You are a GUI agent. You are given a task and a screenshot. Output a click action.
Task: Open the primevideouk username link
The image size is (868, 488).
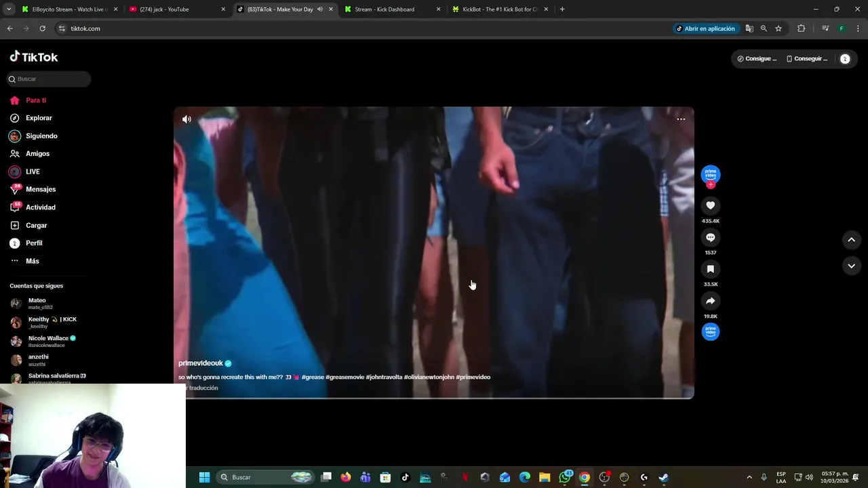pos(200,363)
